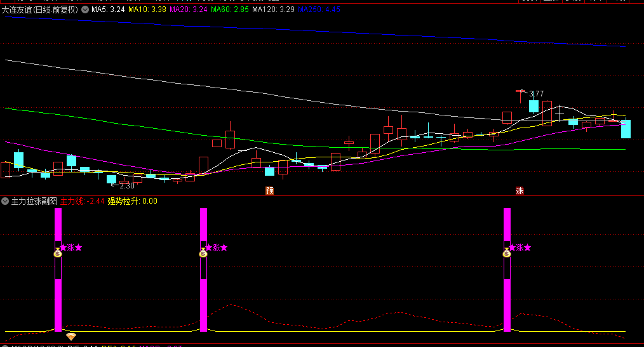Viewport: 644px width, 347px height.
Task: Click the 涨 marker icon below the candles
Action: point(520,191)
